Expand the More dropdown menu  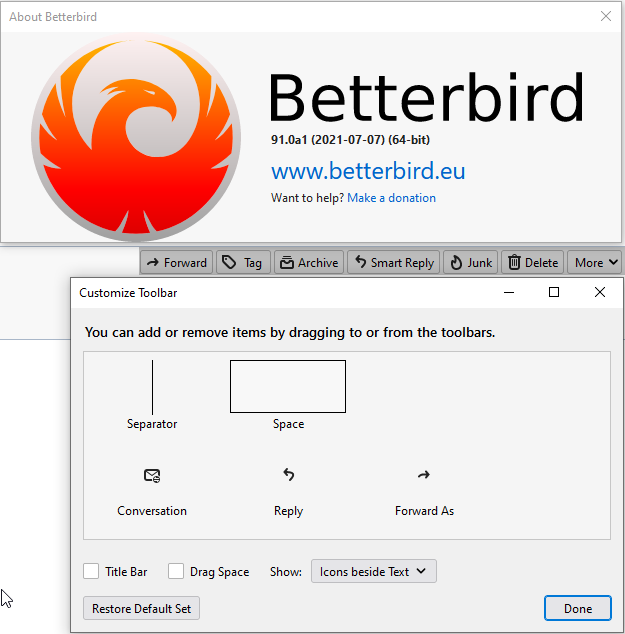tap(595, 262)
